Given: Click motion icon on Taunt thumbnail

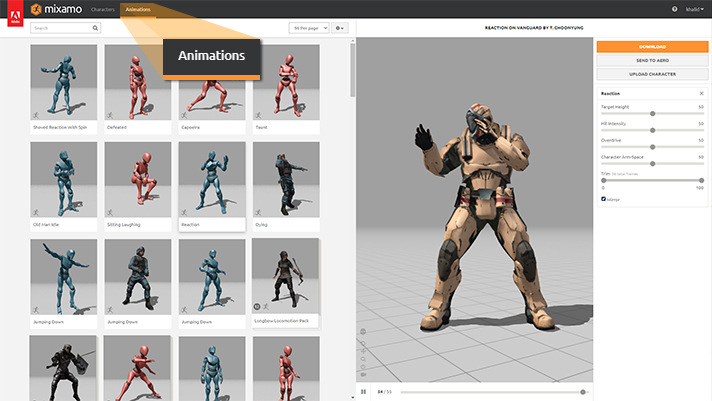Looking at the screenshot, I should (258, 115).
